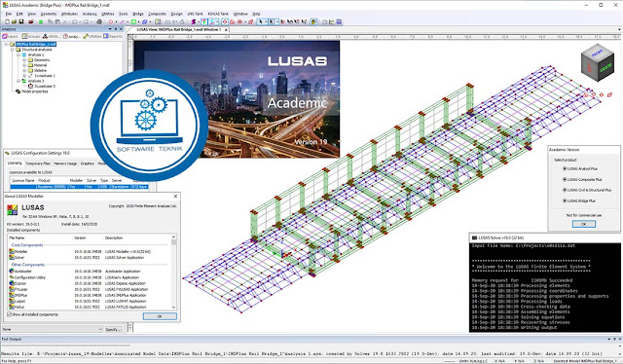Select the LUSAS View Window 1 tab
This screenshot has height=364, width=623.
click(178, 29)
